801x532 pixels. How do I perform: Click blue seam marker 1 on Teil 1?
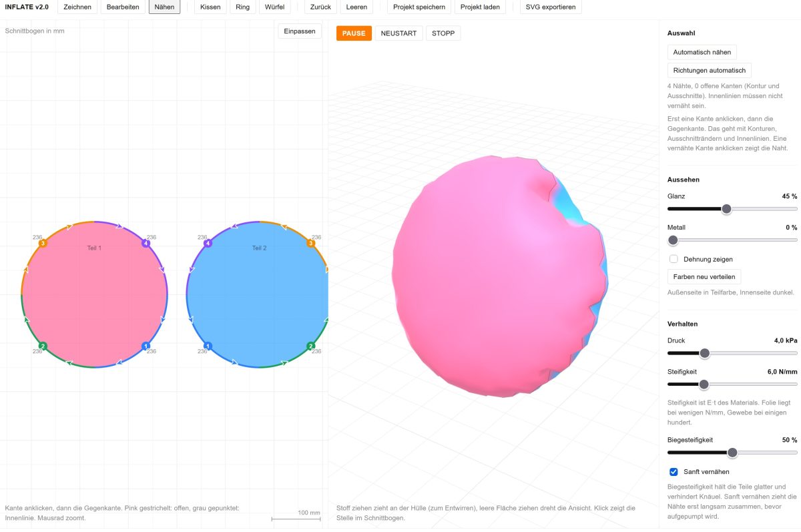point(146,346)
